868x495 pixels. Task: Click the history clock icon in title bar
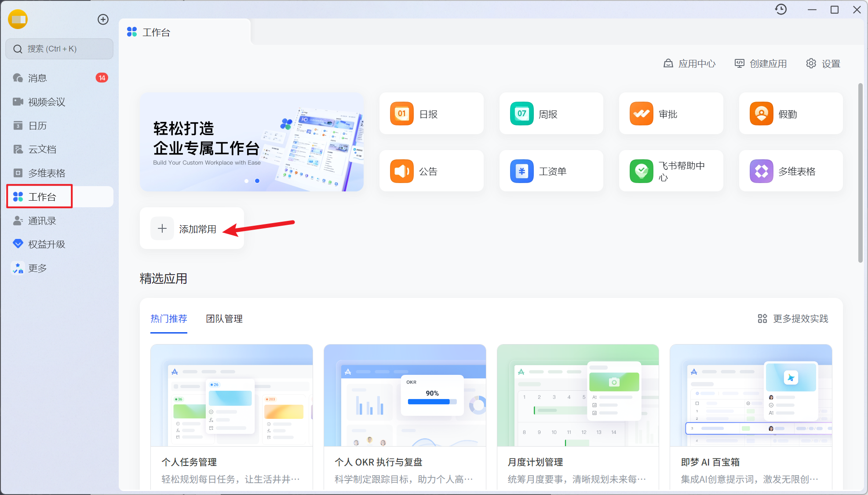[780, 9]
